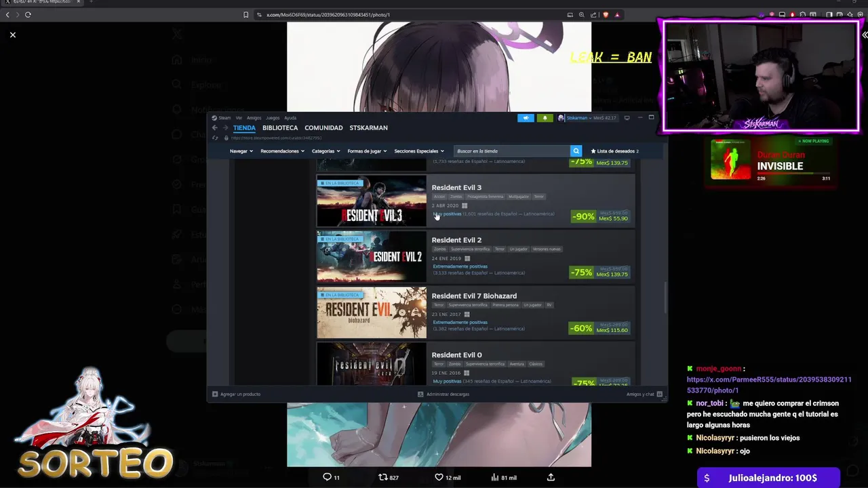Open the Ver menu in Steam

(x=239, y=118)
